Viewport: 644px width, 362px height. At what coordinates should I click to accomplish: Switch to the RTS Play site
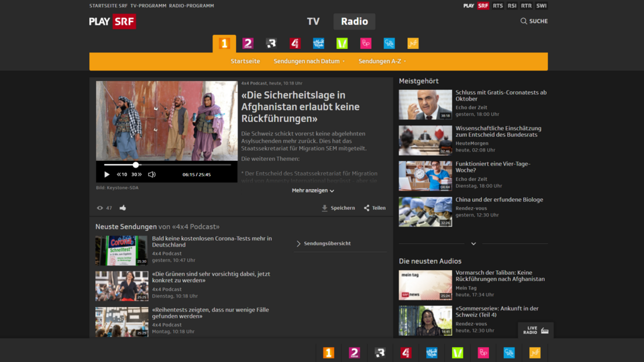pyautogui.click(x=497, y=5)
